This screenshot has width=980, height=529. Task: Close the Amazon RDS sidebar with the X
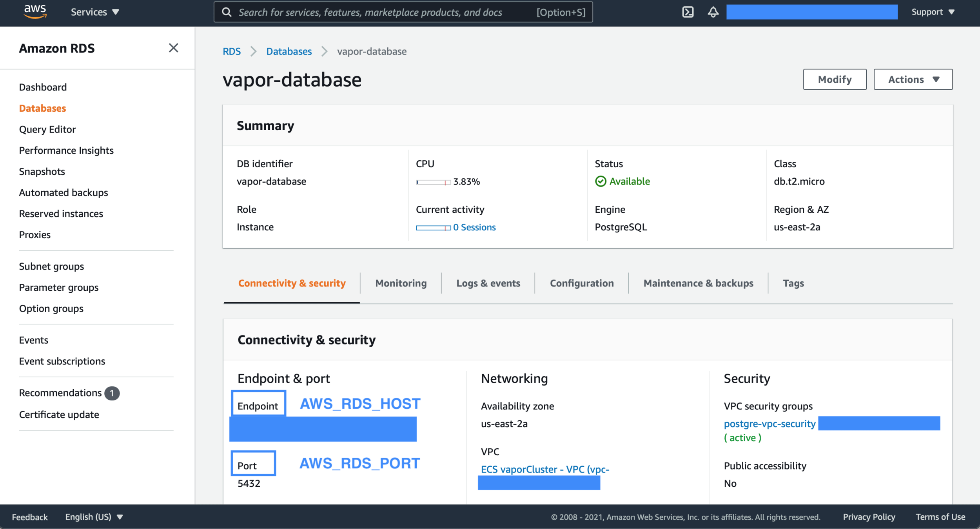(x=174, y=48)
